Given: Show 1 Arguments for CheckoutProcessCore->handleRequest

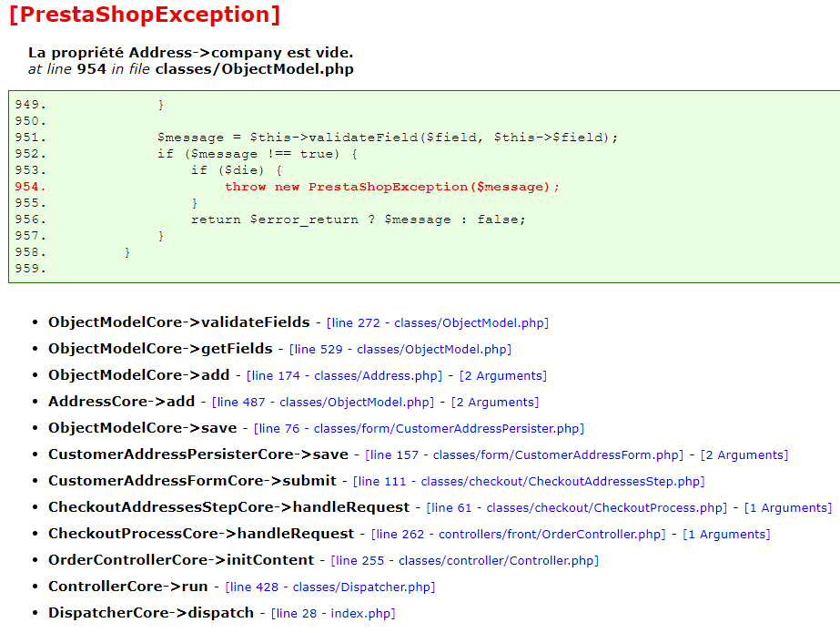Looking at the screenshot, I should click(x=726, y=535).
